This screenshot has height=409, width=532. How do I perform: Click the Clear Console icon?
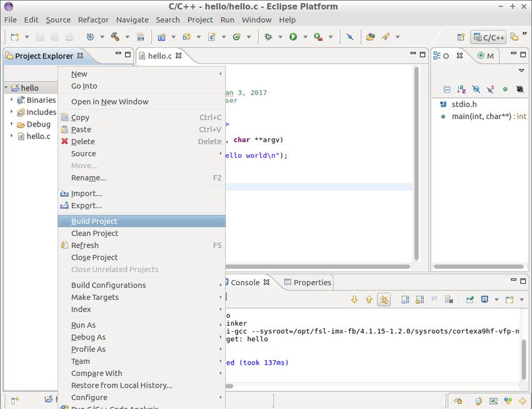(x=449, y=299)
